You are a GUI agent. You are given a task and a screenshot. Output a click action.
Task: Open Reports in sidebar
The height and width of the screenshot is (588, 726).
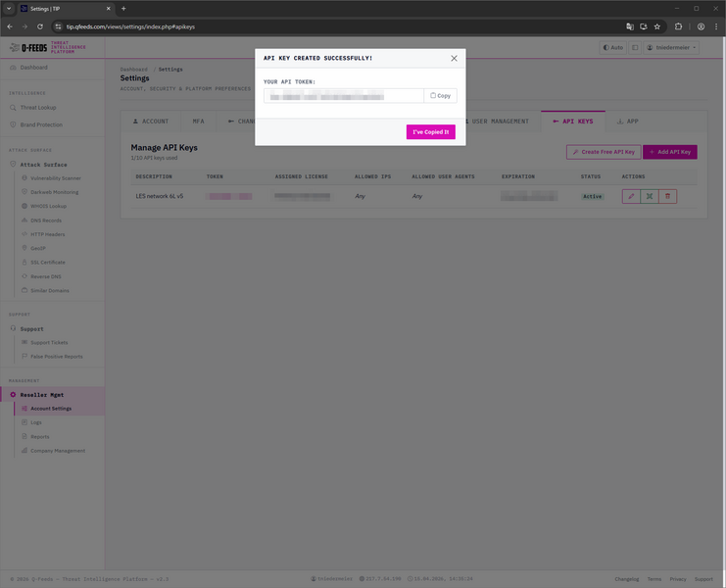[x=39, y=437]
